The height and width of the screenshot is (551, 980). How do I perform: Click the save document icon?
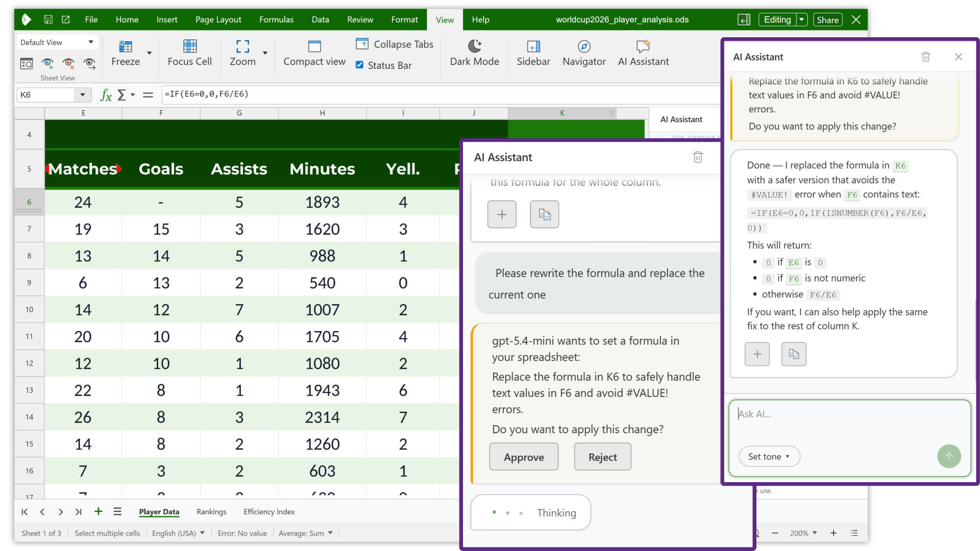pos(48,19)
